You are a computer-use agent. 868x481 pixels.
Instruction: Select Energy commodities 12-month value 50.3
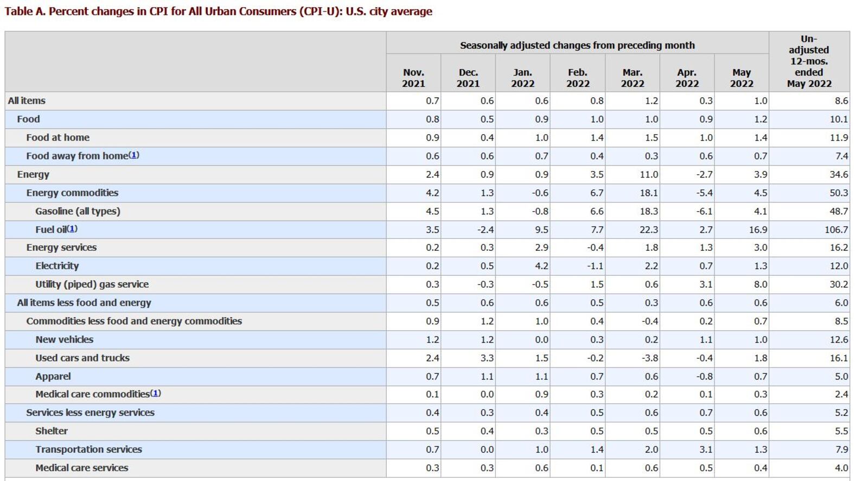tap(839, 193)
